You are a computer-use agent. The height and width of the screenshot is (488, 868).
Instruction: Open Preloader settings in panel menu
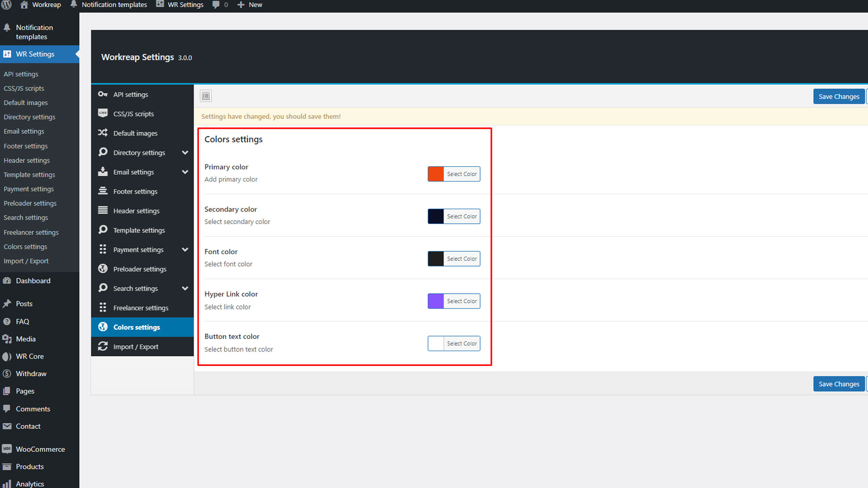[x=140, y=269]
